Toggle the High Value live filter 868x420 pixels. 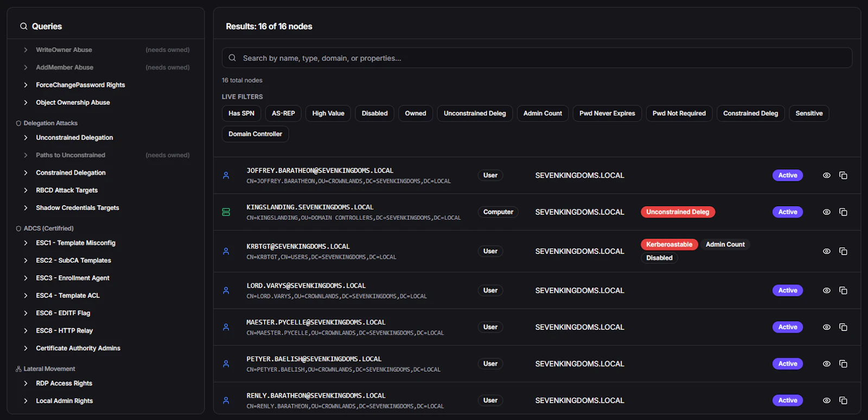(328, 113)
